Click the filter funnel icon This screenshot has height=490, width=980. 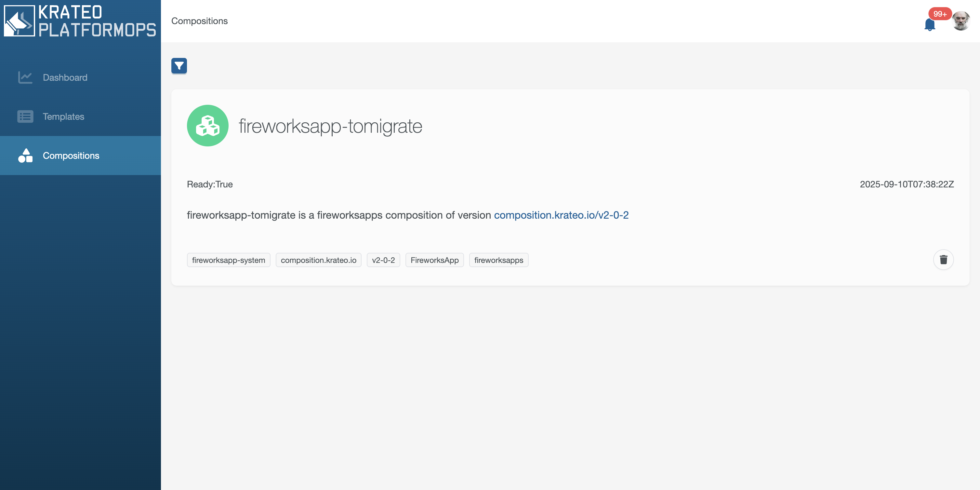pos(179,66)
